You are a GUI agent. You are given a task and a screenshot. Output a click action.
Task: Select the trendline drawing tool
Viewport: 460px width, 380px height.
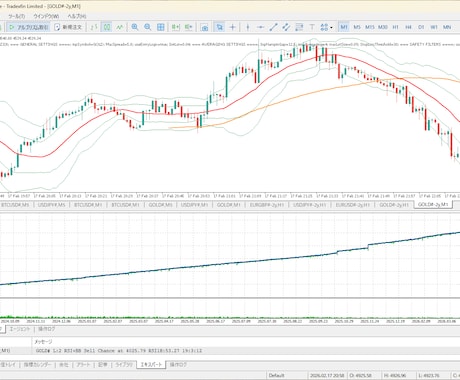click(273, 27)
